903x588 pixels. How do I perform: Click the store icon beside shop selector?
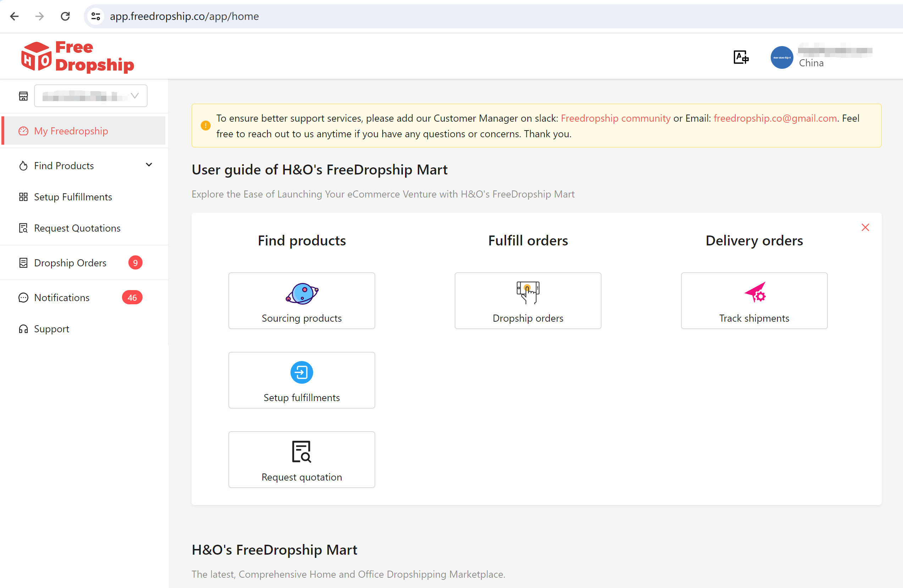pyautogui.click(x=23, y=96)
